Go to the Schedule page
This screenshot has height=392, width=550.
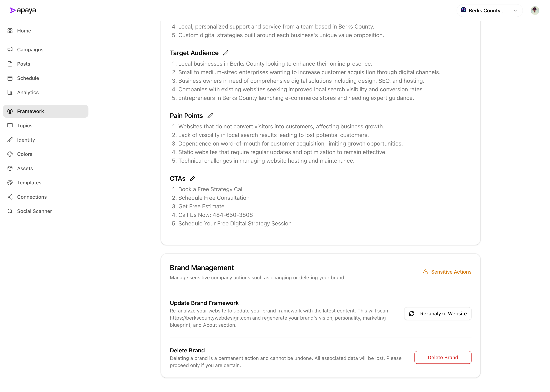[28, 78]
